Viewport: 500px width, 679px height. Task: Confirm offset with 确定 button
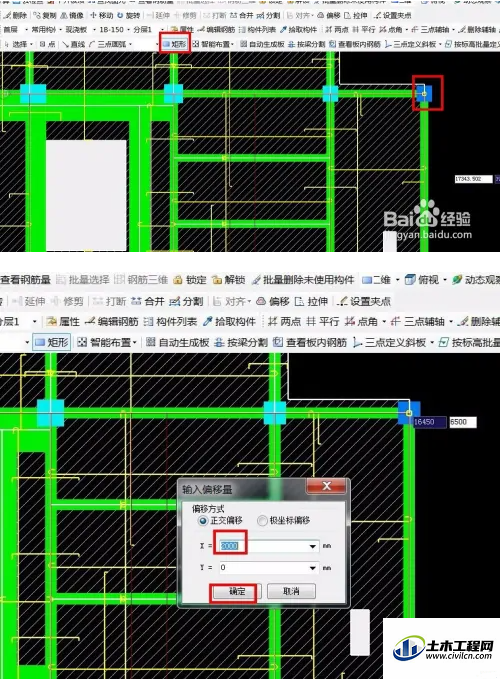tap(237, 592)
